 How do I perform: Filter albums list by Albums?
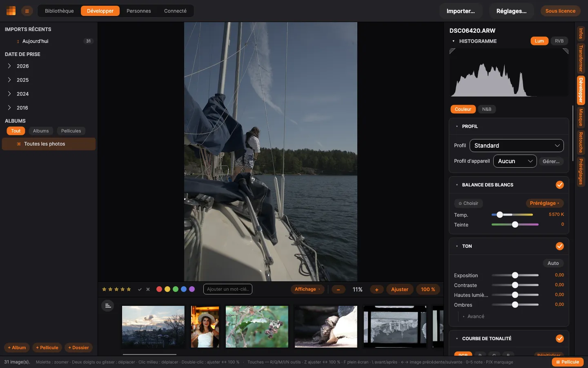click(x=41, y=131)
